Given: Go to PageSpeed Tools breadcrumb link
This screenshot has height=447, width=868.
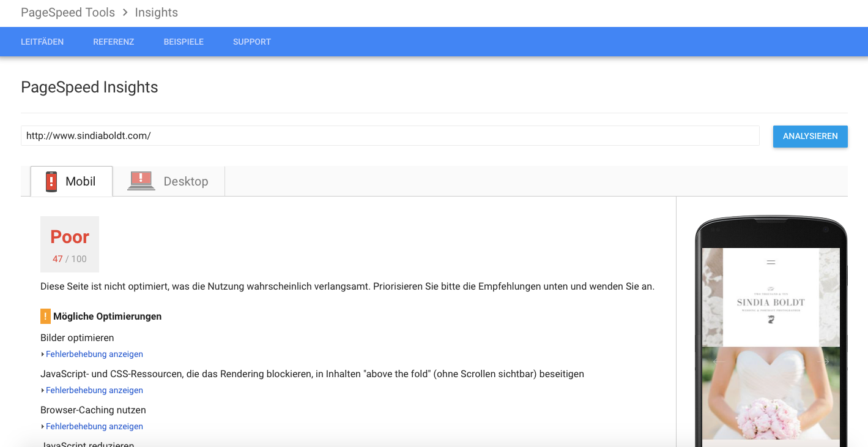Looking at the screenshot, I should click(68, 12).
